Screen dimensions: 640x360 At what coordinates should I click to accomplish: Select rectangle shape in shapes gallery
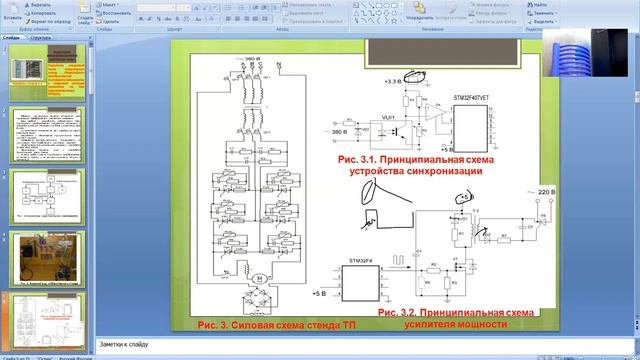pyautogui.click(x=379, y=6)
